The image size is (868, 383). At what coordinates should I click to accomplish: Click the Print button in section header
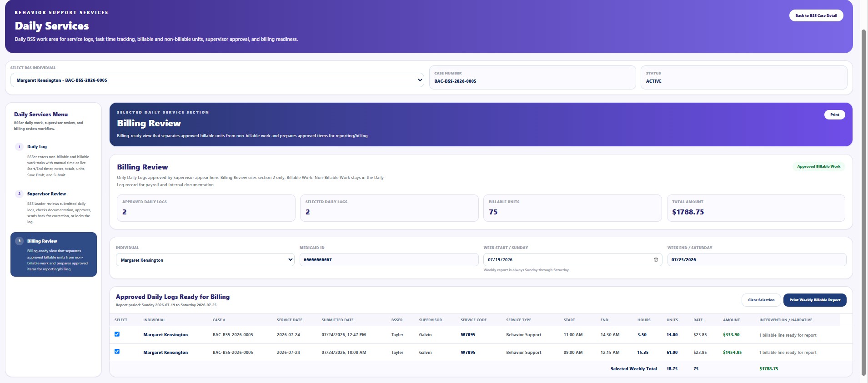[x=835, y=114]
